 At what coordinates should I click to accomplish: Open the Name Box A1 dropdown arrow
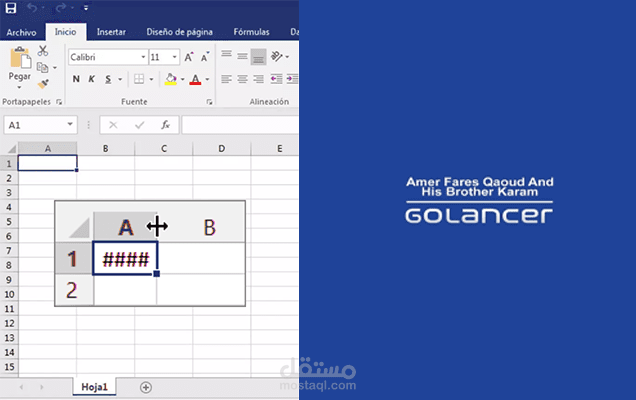[x=70, y=125]
